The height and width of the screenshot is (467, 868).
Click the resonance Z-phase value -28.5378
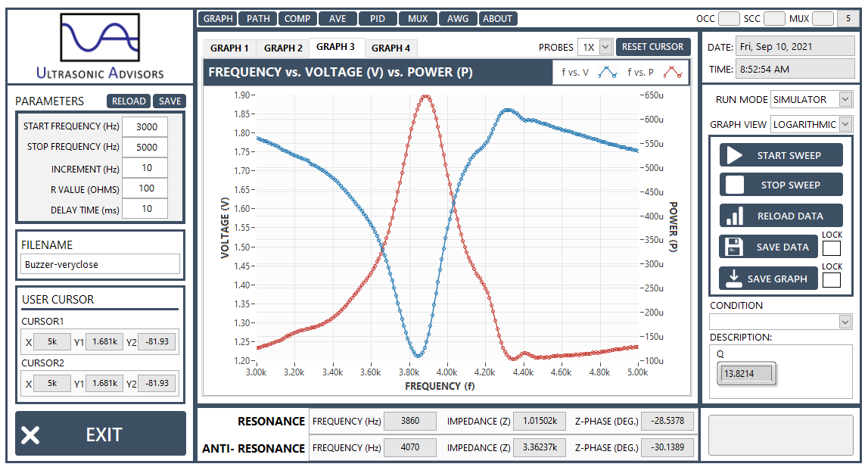[x=667, y=421]
